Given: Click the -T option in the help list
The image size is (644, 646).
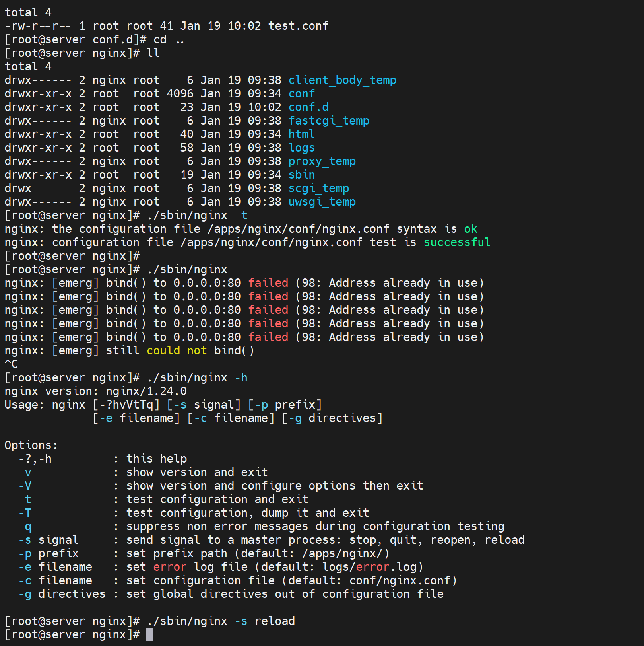Looking at the screenshot, I should pos(25,513).
